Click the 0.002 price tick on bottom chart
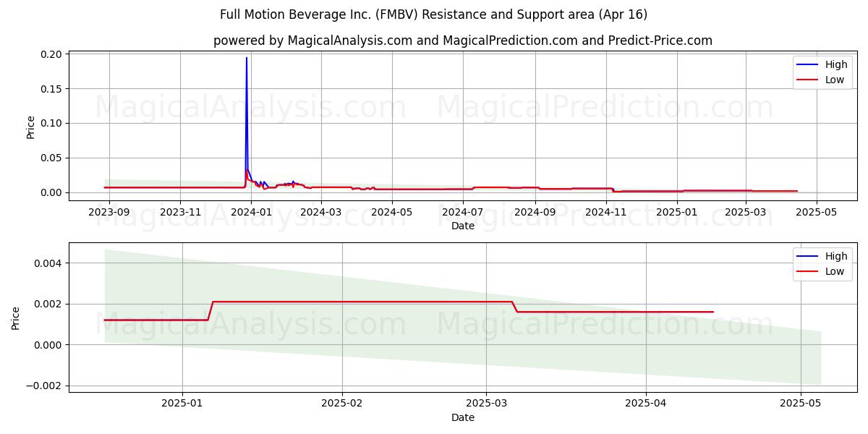This screenshot has height=434, width=868. (47, 304)
